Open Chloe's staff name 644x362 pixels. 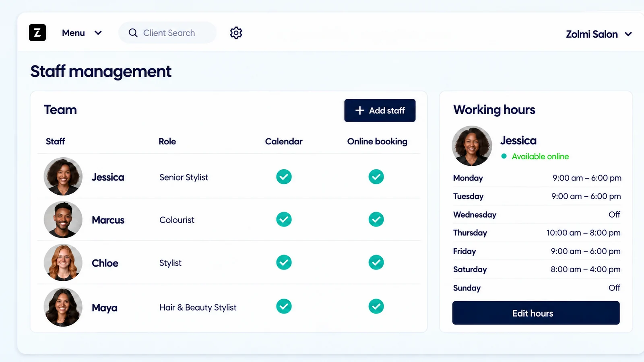[x=105, y=263]
